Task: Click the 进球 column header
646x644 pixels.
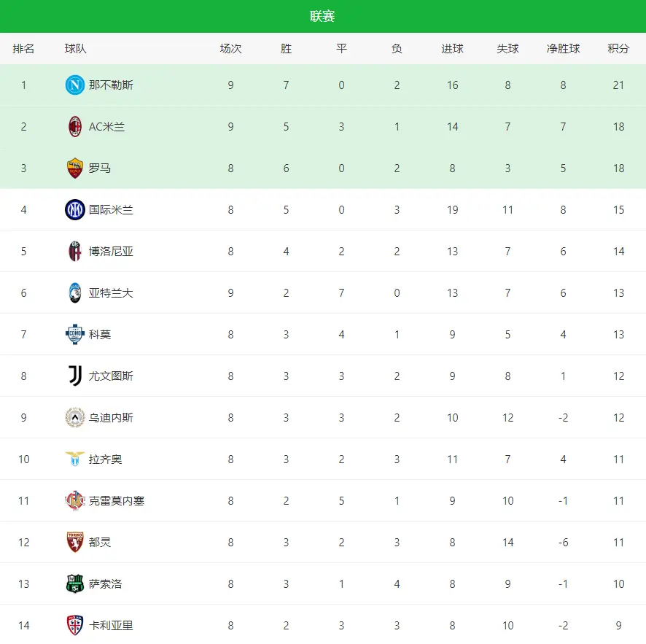Action: 452,49
